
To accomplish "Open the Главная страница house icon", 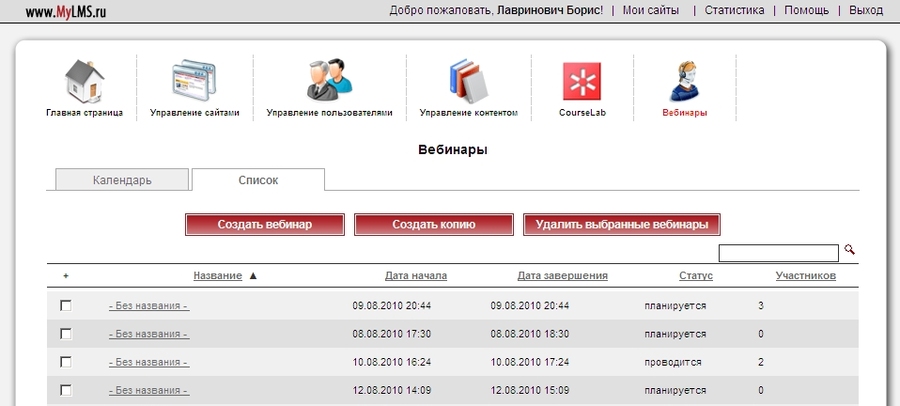I will click(84, 82).
